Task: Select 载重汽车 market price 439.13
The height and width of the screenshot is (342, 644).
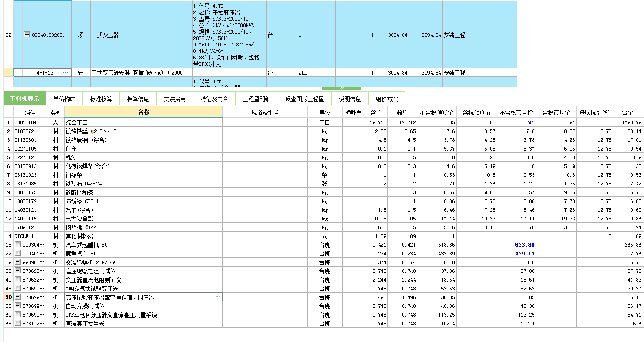Action: coord(515,254)
